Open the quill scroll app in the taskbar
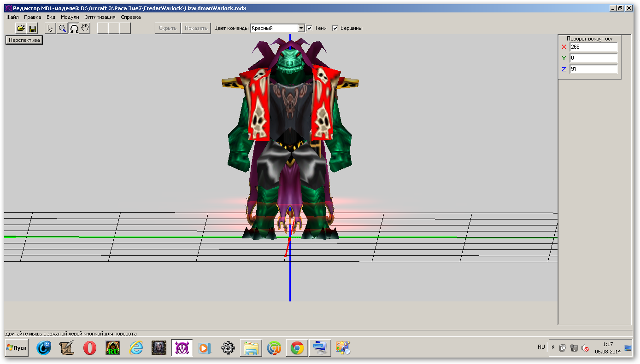The width and height of the screenshot is (640, 364). 67,348
